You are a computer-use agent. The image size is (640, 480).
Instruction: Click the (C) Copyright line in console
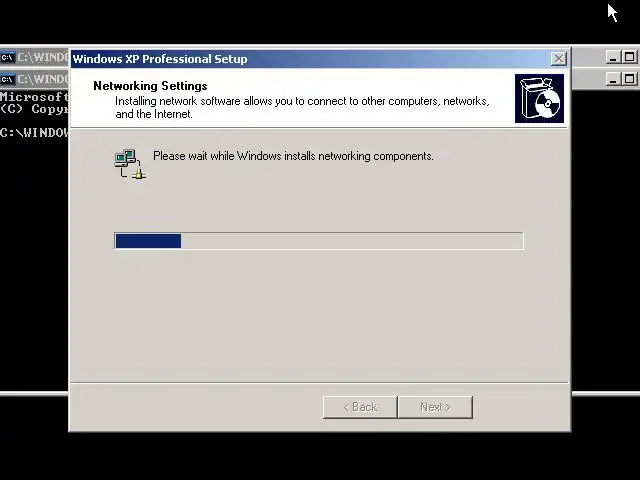coord(34,109)
